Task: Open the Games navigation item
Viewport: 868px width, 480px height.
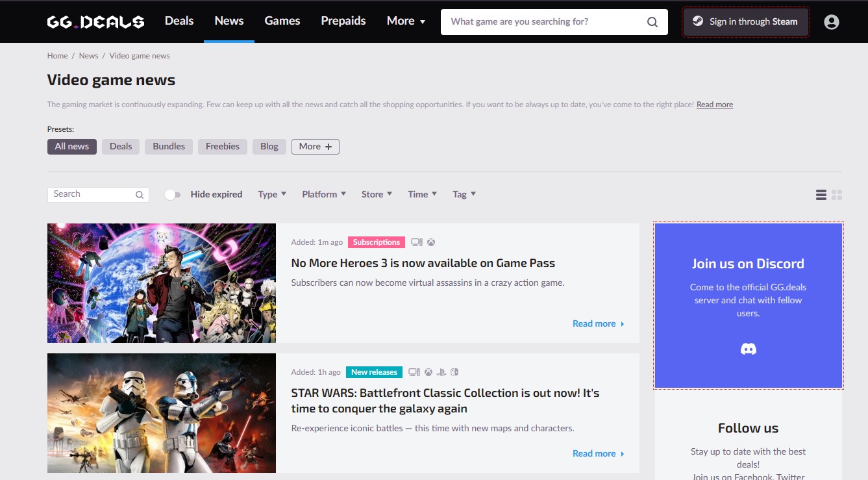Action: click(x=282, y=21)
